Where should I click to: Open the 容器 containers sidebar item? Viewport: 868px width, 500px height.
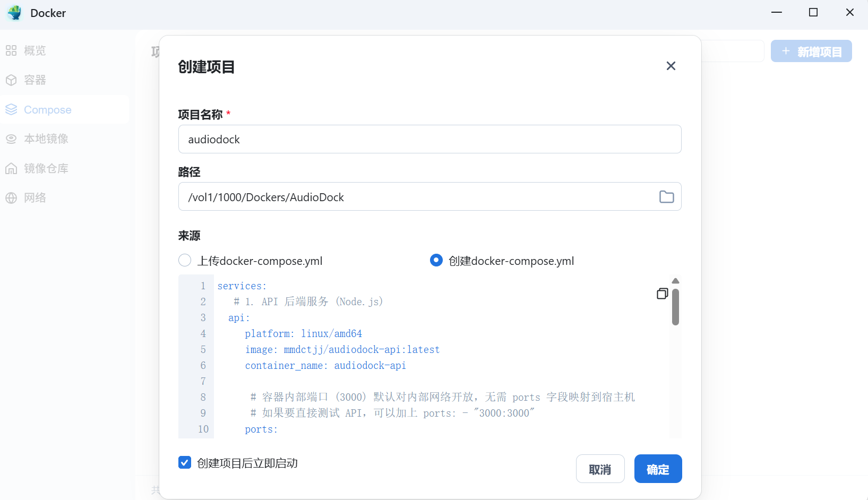[64, 80]
